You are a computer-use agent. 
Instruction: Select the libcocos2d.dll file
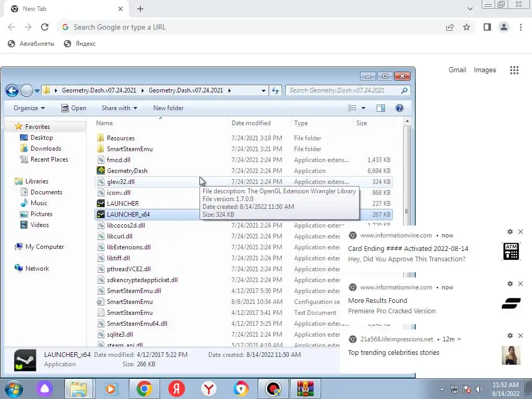point(126,225)
